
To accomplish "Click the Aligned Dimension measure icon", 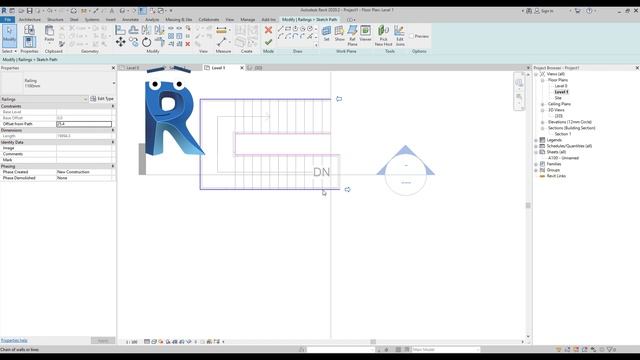I will click(x=221, y=30).
